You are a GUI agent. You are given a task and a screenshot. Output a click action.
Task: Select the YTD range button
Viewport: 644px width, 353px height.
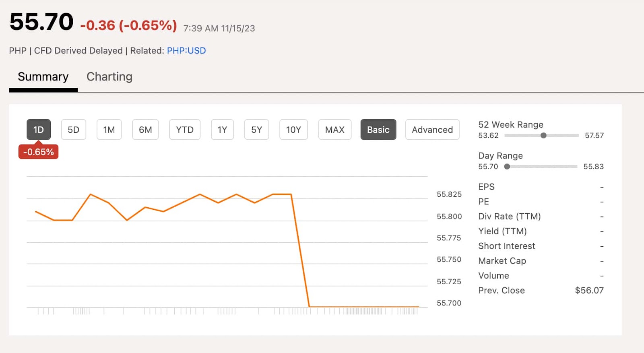pyautogui.click(x=185, y=130)
